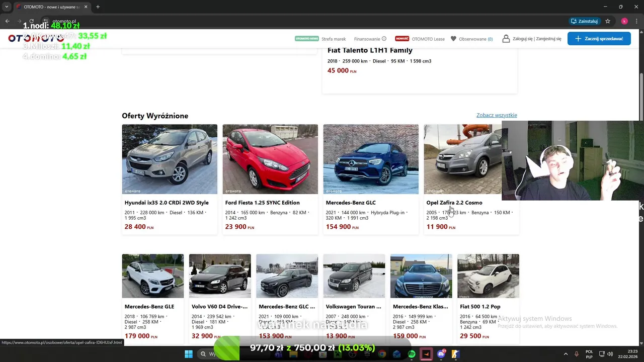Click the 11 900 PLN price

click(441, 227)
